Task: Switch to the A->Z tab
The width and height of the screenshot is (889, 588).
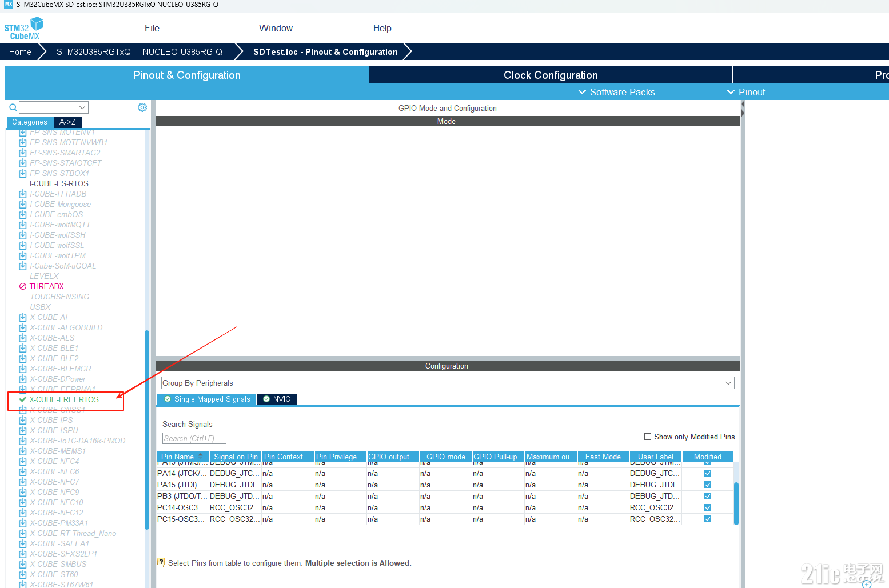Action: click(x=67, y=122)
